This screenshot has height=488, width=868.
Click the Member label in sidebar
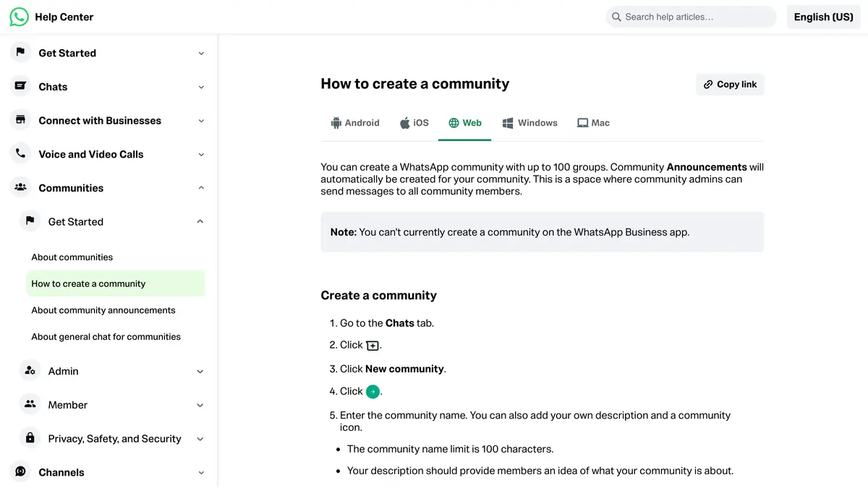click(x=67, y=405)
